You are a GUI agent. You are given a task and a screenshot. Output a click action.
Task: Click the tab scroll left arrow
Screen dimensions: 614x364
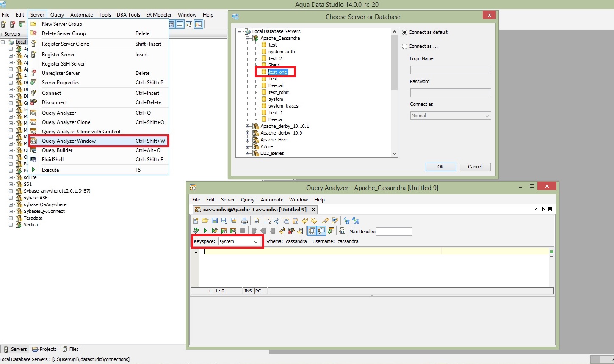pos(537,210)
